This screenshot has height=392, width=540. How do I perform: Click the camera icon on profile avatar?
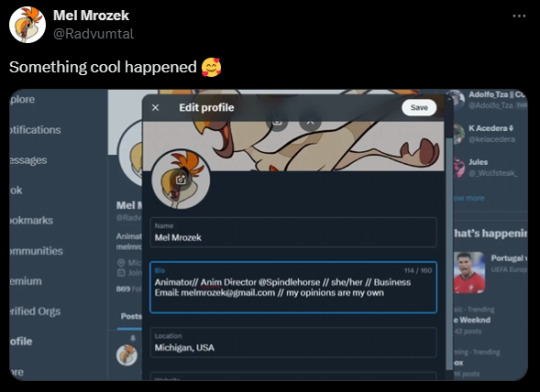(181, 179)
